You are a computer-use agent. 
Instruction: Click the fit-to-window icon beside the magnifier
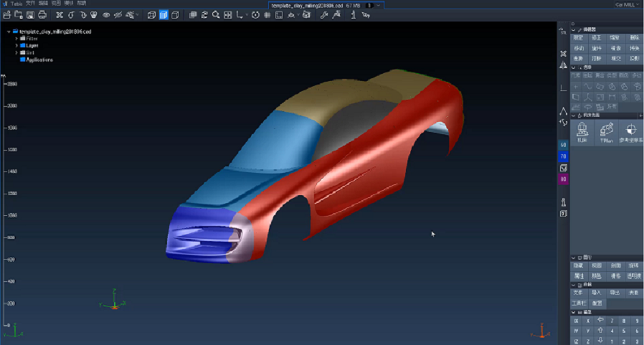pyautogui.click(x=227, y=15)
